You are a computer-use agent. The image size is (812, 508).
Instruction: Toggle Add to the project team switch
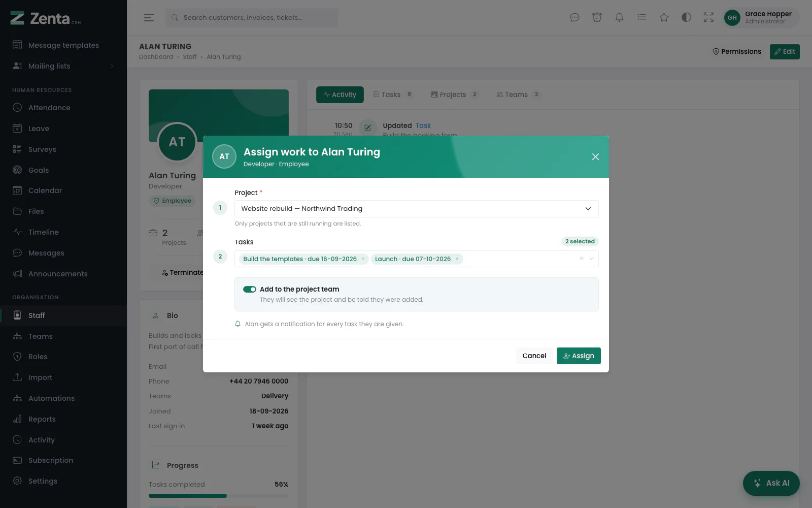point(250,289)
